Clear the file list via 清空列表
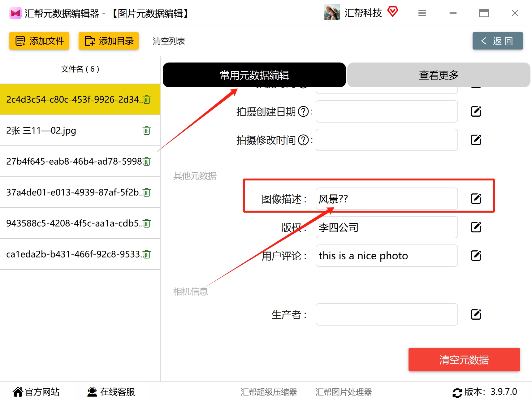Image resolution: width=532 pixels, height=402 pixels. 169,41
